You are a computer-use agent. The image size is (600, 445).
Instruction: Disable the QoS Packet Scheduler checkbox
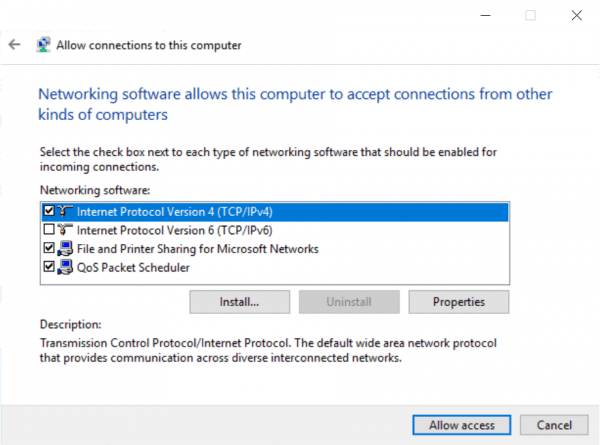click(49, 267)
